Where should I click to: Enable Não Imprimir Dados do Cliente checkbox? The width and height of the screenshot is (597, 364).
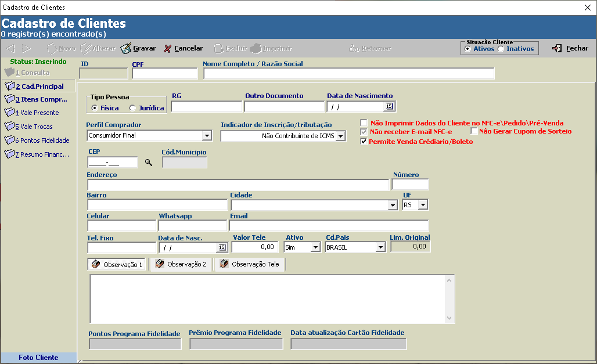[364, 122]
